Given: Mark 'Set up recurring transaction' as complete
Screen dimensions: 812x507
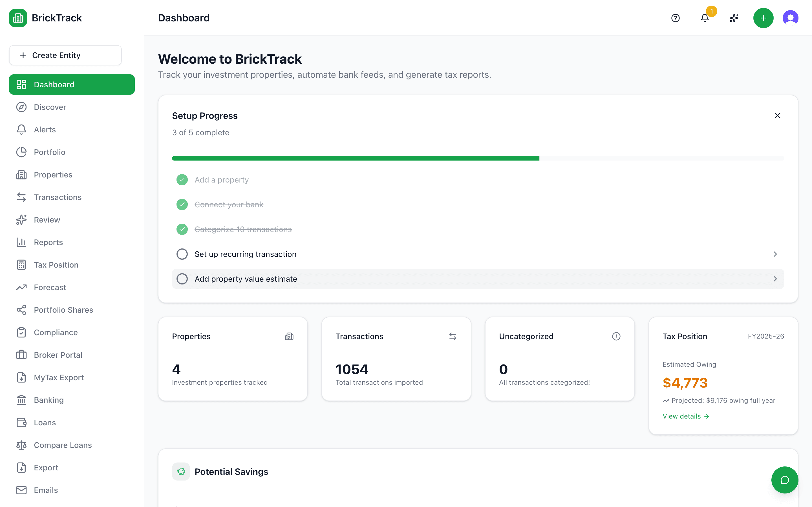Looking at the screenshot, I should click(x=182, y=254).
